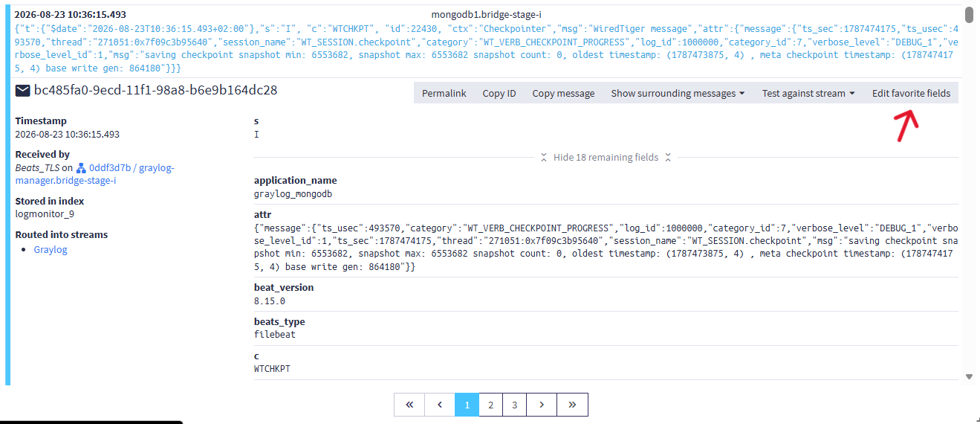
Task: Click Copy message button
Action: [563, 93]
